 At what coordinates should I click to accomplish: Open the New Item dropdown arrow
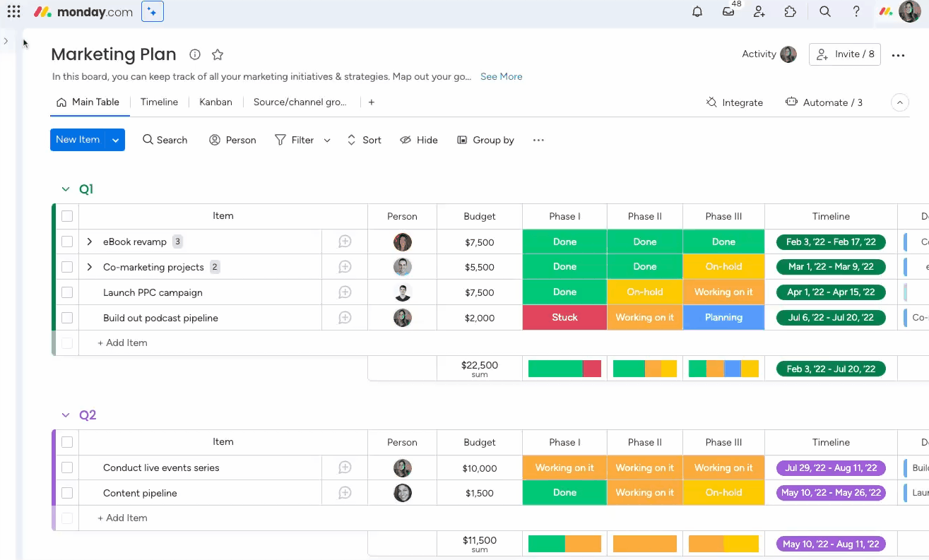click(x=115, y=140)
